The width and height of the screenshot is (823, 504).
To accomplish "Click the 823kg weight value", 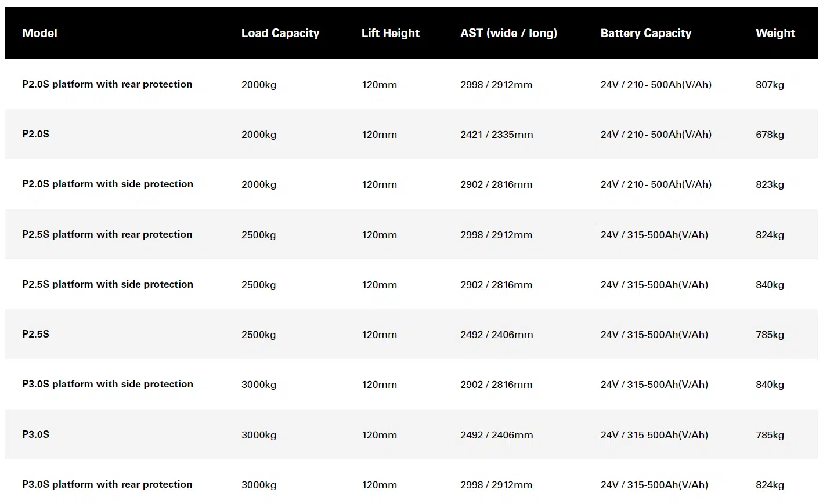I will click(770, 184).
